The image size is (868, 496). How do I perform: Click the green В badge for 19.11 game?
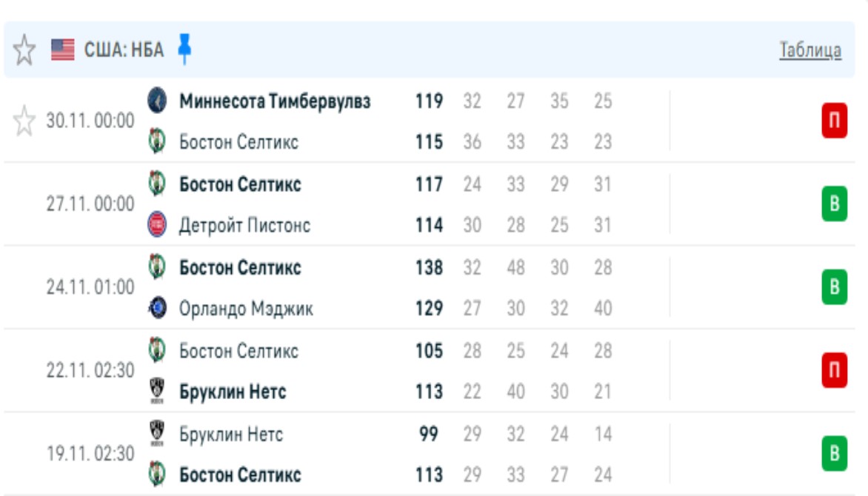[x=834, y=453]
